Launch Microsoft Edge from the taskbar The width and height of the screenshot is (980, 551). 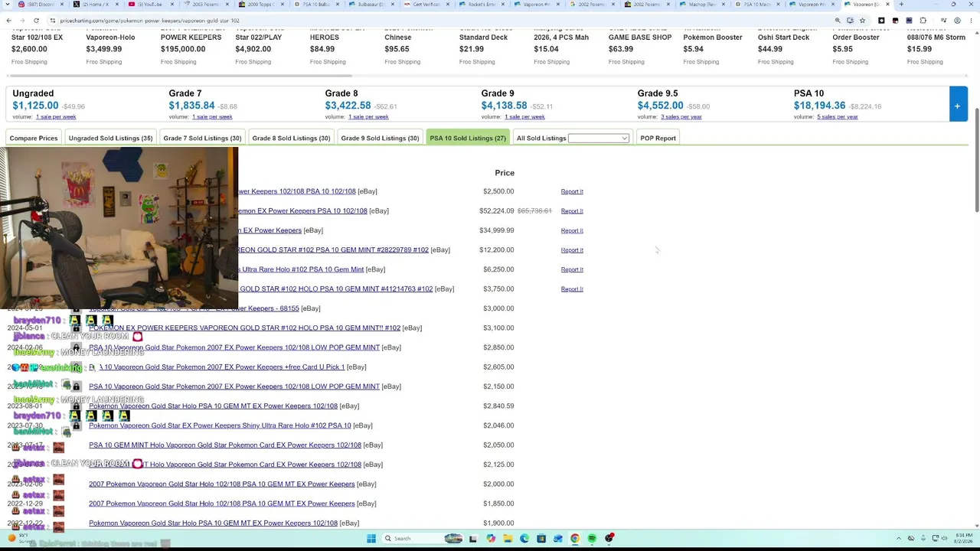coord(524,539)
